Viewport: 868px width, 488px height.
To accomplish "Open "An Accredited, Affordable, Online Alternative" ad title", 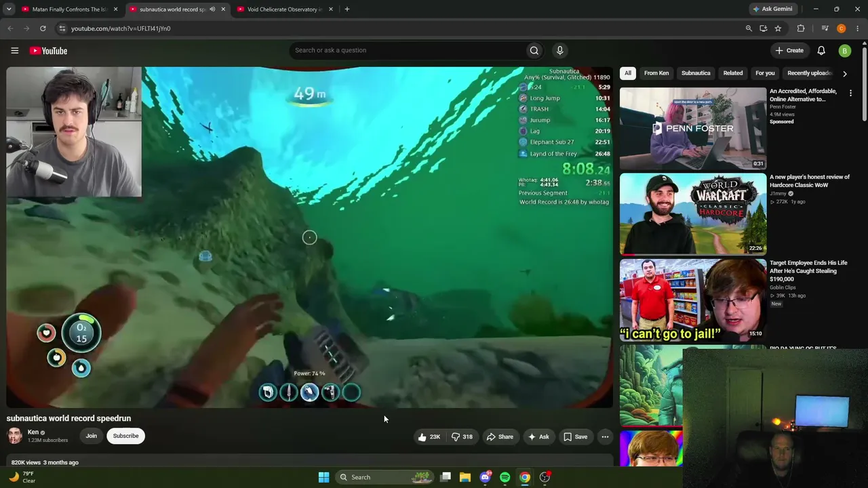I will coord(804,95).
